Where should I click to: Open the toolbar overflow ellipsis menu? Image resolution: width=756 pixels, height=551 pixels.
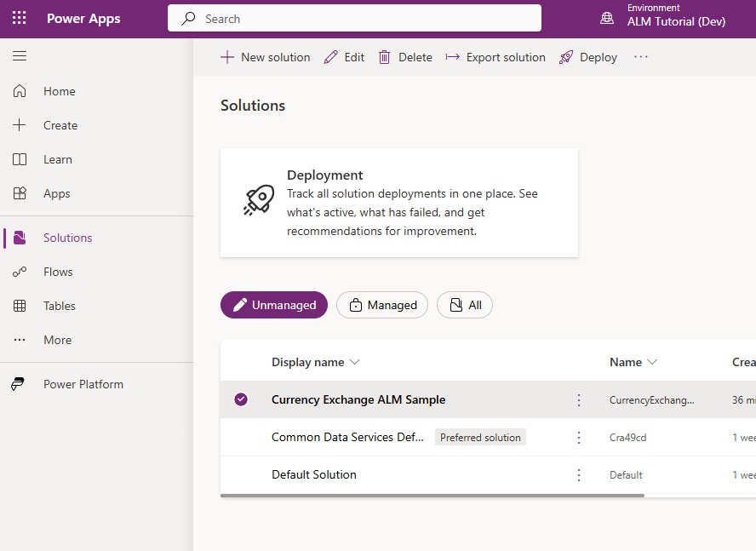coord(641,57)
